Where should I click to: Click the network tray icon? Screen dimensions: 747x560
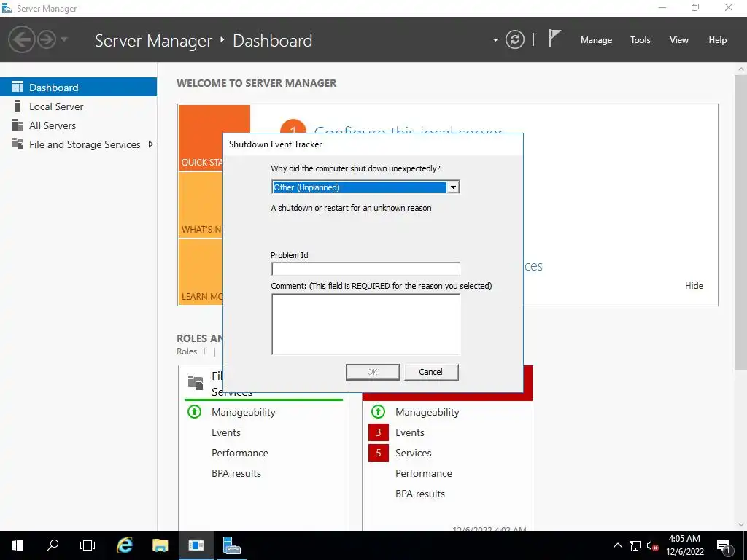click(635, 545)
